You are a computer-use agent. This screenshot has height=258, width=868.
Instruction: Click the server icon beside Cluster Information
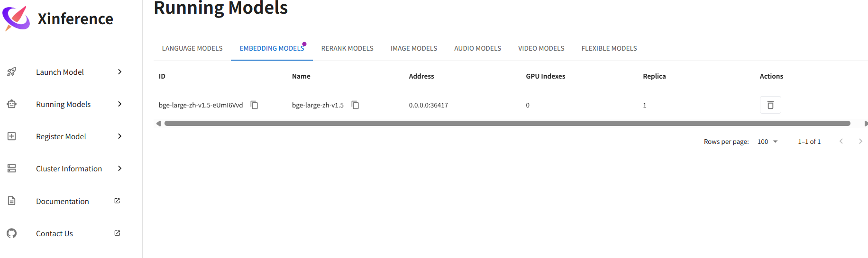tap(12, 169)
